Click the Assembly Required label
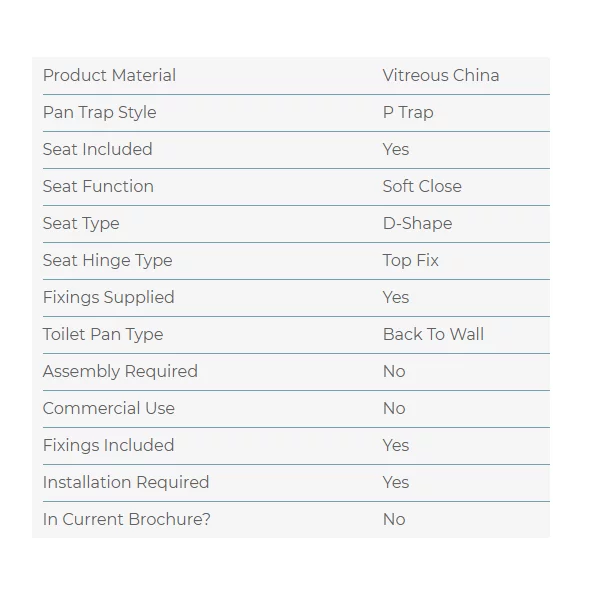The height and width of the screenshot is (600, 600). tap(120, 372)
